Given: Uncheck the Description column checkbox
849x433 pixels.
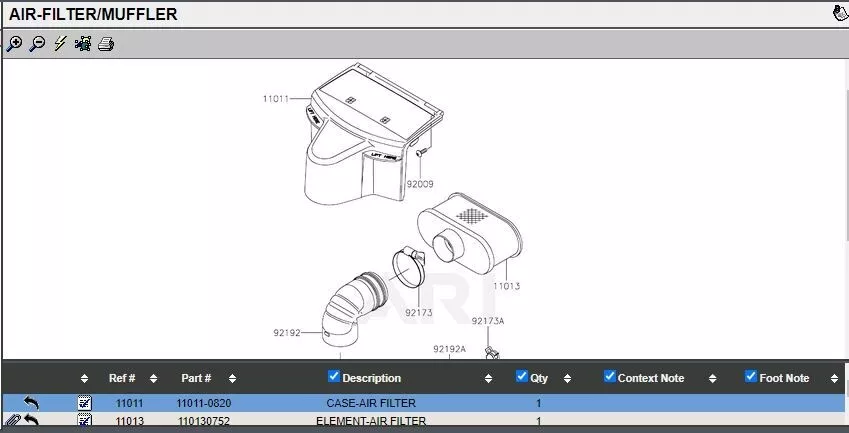Looking at the screenshot, I should point(334,377).
